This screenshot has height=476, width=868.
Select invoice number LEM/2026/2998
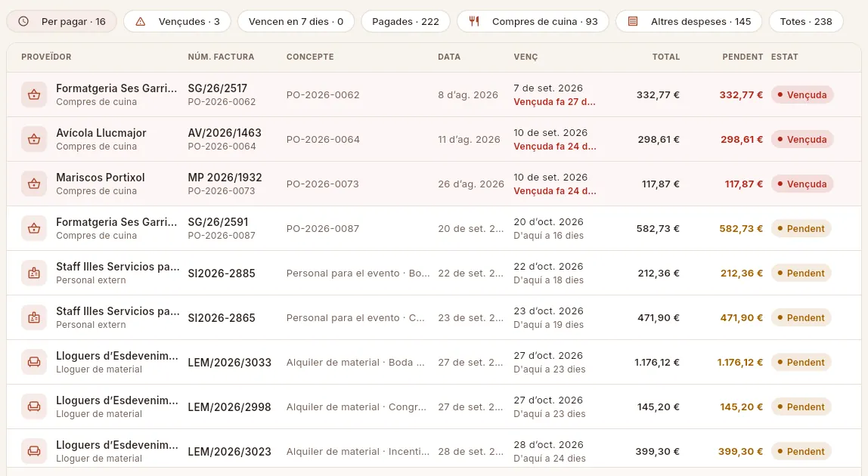click(230, 406)
